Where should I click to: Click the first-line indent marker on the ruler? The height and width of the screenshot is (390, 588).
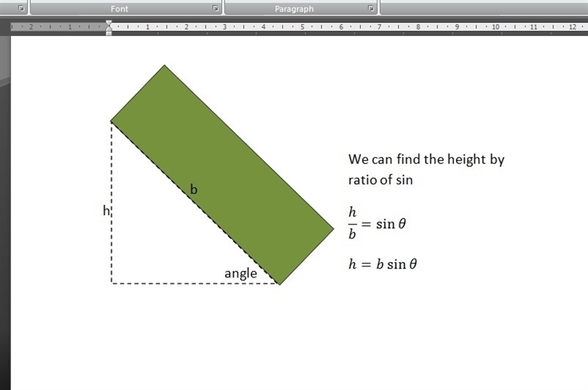click(x=109, y=24)
